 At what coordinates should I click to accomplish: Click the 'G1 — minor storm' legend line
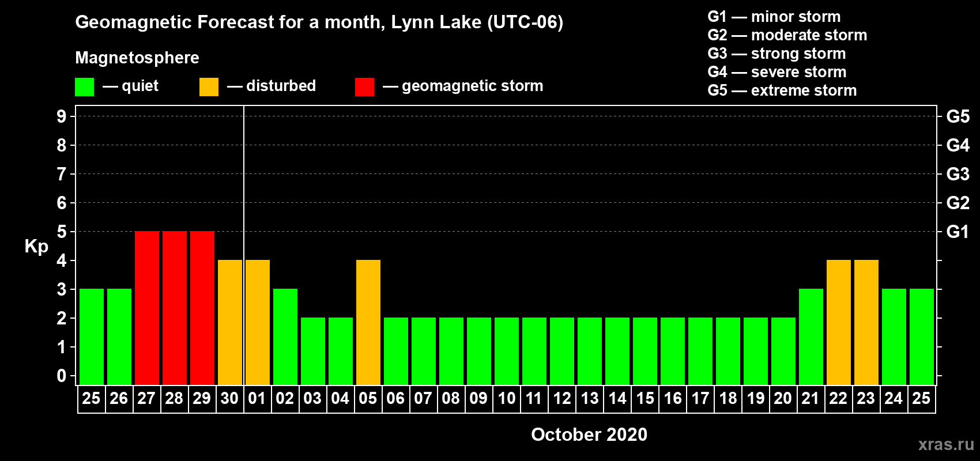pyautogui.click(x=774, y=17)
